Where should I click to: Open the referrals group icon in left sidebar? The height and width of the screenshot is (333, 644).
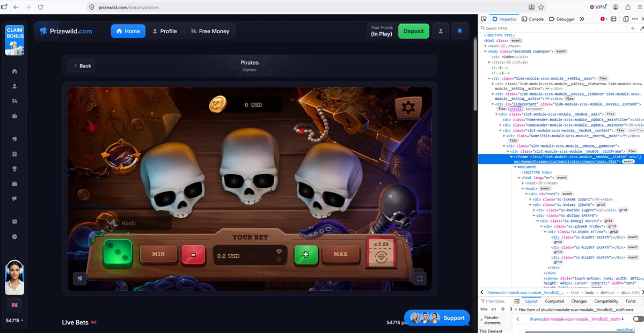click(x=14, y=101)
